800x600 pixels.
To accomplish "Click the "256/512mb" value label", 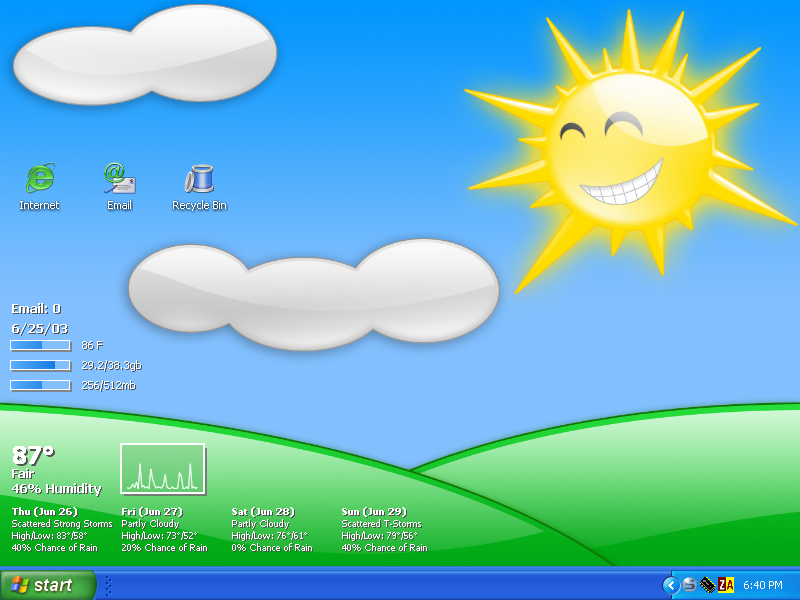I will coord(109,385).
